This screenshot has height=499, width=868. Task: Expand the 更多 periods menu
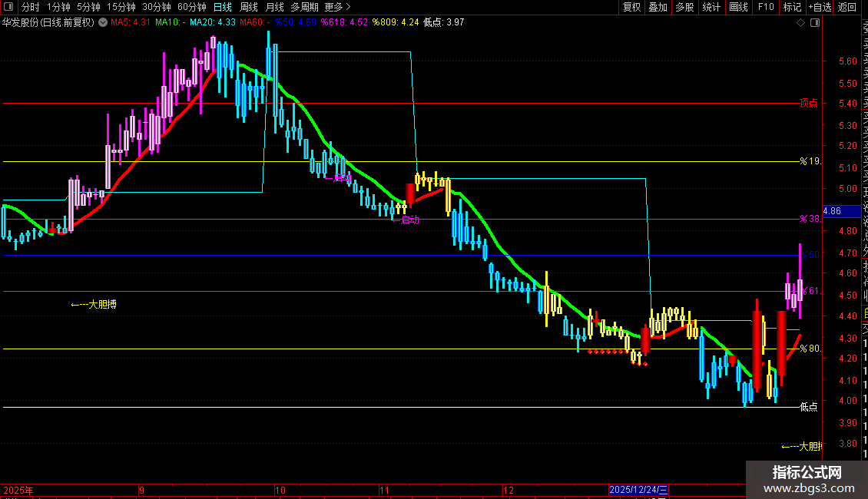click(338, 7)
